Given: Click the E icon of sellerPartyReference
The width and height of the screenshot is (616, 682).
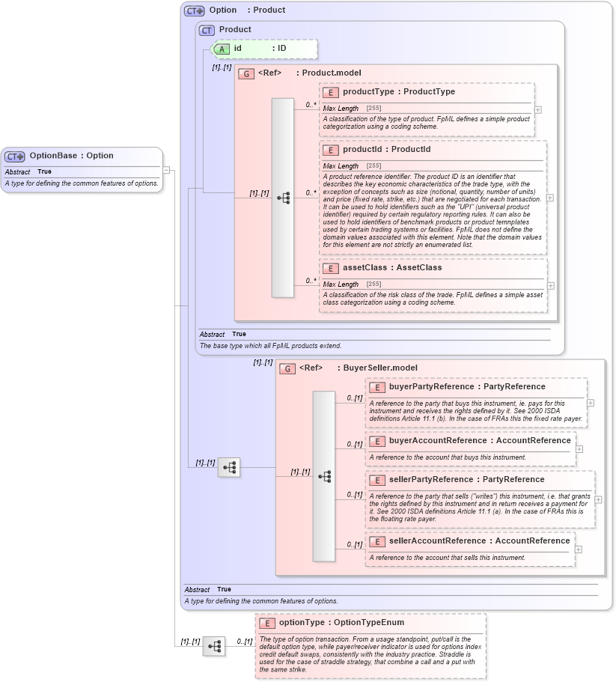Looking at the screenshot, I should click(x=377, y=480).
